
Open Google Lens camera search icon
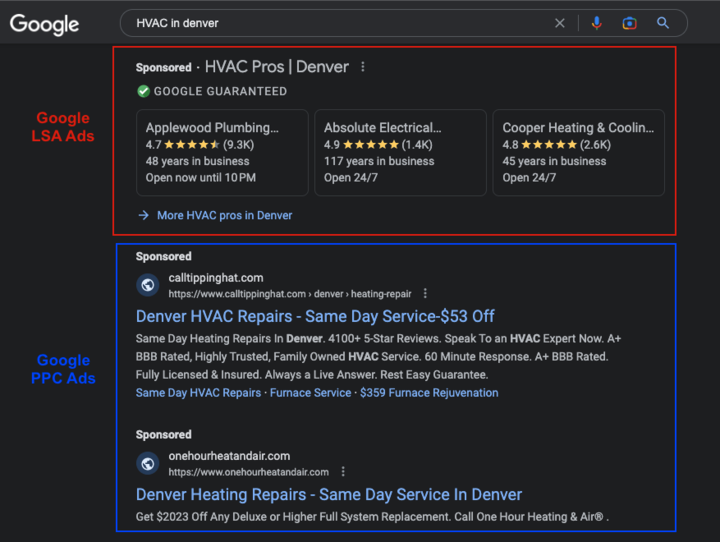[629, 23]
